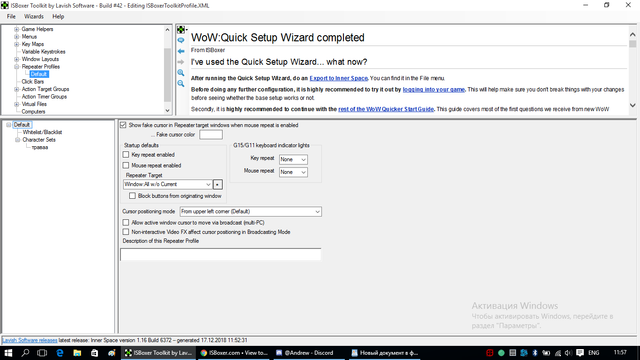The height and width of the screenshot is (360, 640).
Task: Click the help pane scroll down arrow
Action: coord(632,105)
